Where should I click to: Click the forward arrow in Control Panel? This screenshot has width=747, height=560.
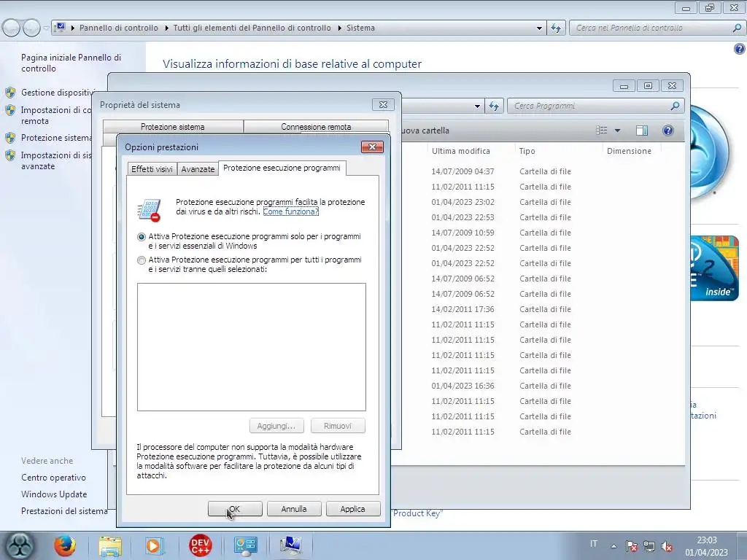(x=31, y=28)
